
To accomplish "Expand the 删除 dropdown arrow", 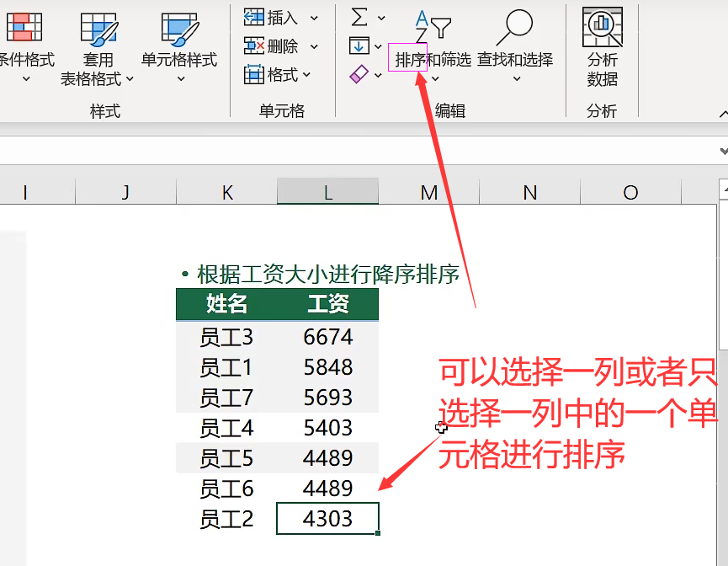I will pyautogui.click(x=314, y=46).
